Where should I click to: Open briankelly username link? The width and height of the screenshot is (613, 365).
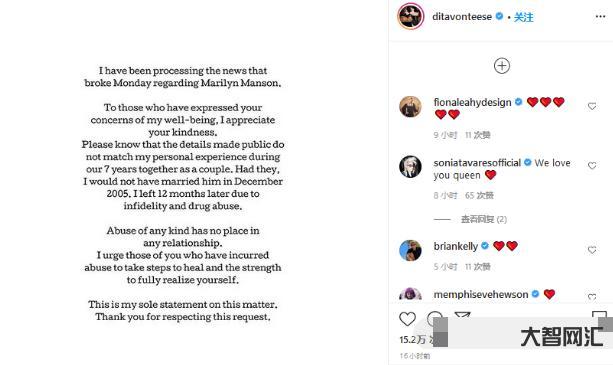[455, 246]
